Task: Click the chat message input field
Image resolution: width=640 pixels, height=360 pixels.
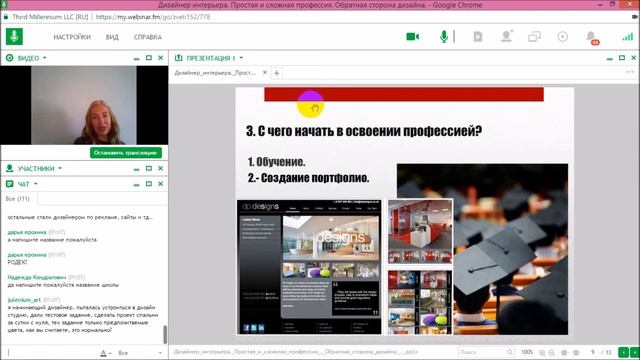Action: 51,353
